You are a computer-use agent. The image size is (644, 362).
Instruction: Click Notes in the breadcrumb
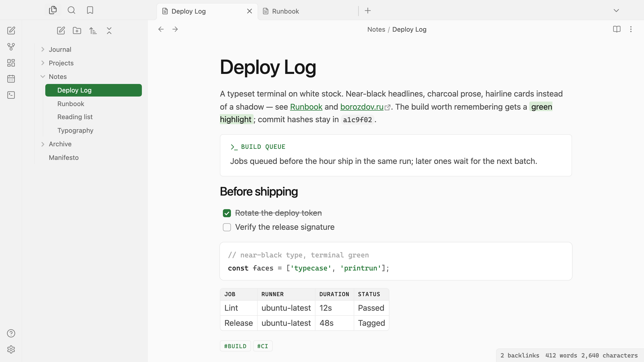[x=376, y=29]
